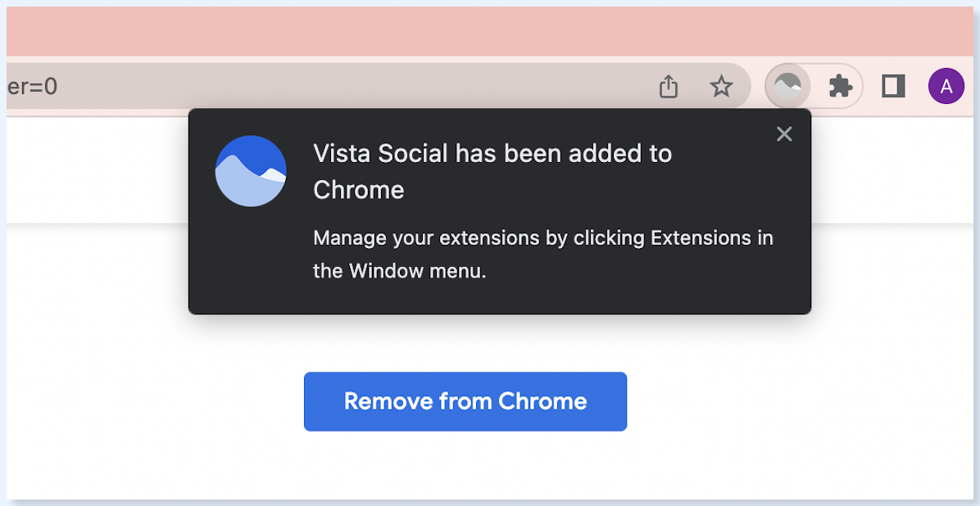This screenshot has height=506, width=980.
Task: Show the browser side panel
Action: coord(893,86)
